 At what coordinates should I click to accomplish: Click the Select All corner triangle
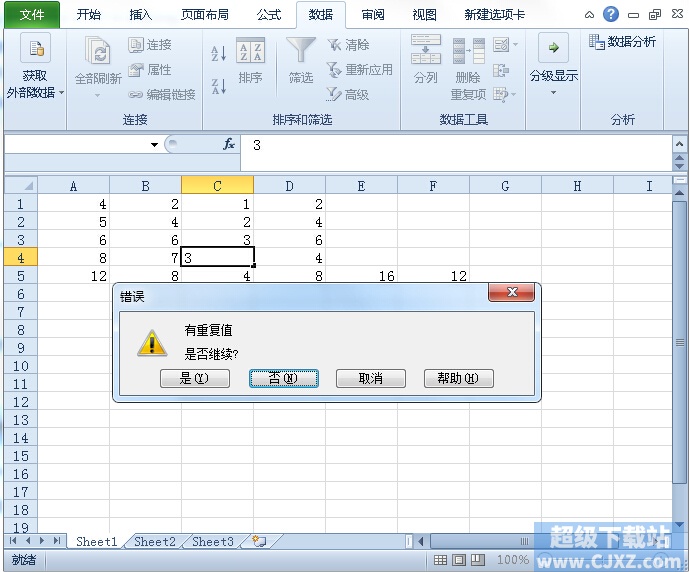[x=21, y=185]
